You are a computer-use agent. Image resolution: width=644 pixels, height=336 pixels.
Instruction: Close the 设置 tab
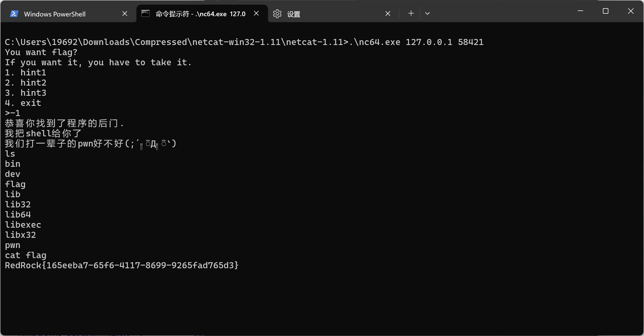click(x=388, y=14)
